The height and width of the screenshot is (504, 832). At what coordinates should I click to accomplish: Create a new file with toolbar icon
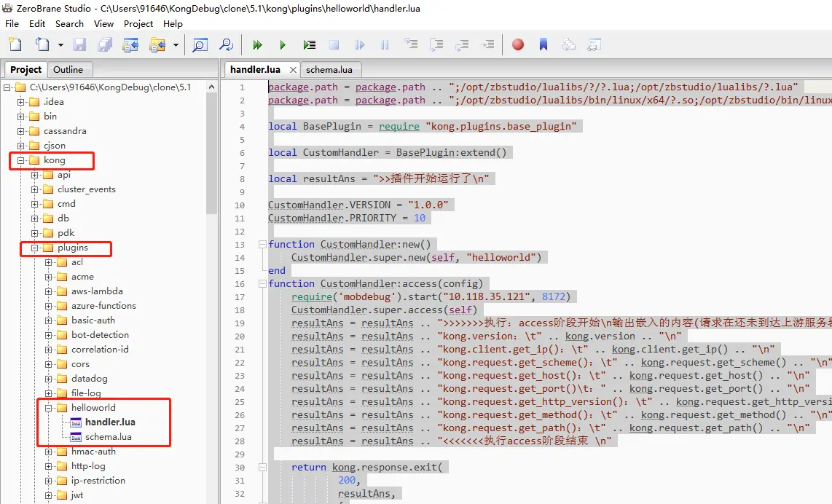[16, 45]
